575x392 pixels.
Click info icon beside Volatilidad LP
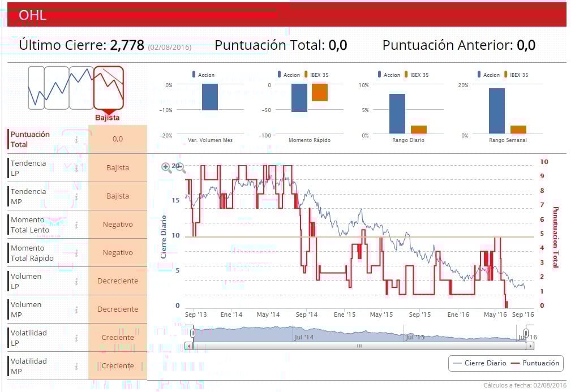coord(76,338)
